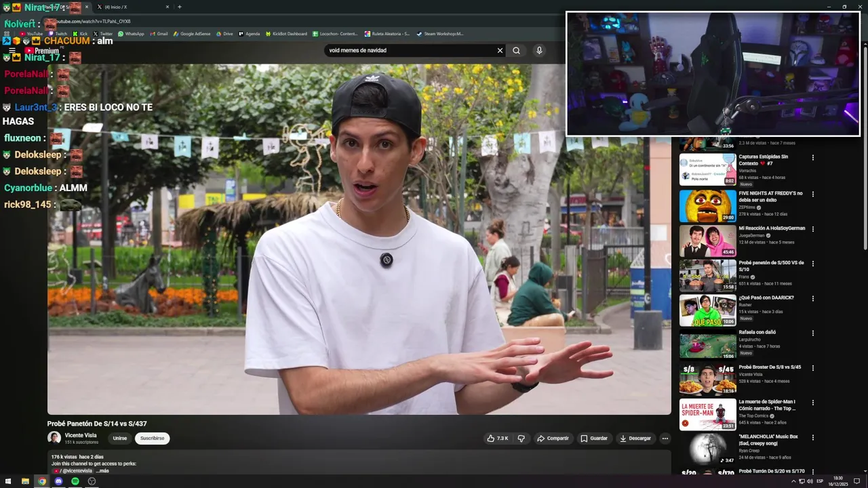Viewport: 868px width, 488px height.
Task: Open Capturas Estúpidas Sin Contexto #7 thumbnail
Action: 707,169
